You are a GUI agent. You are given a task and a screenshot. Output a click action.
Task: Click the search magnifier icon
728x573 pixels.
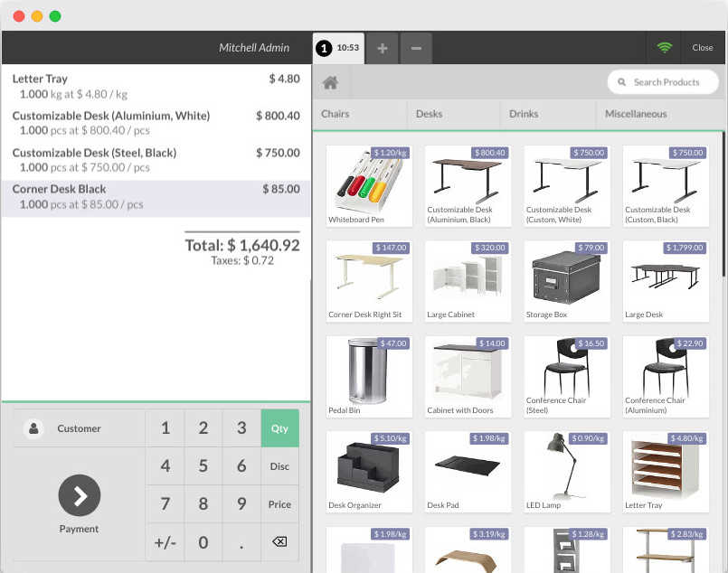pyautogui.click(x=621, y=82)
